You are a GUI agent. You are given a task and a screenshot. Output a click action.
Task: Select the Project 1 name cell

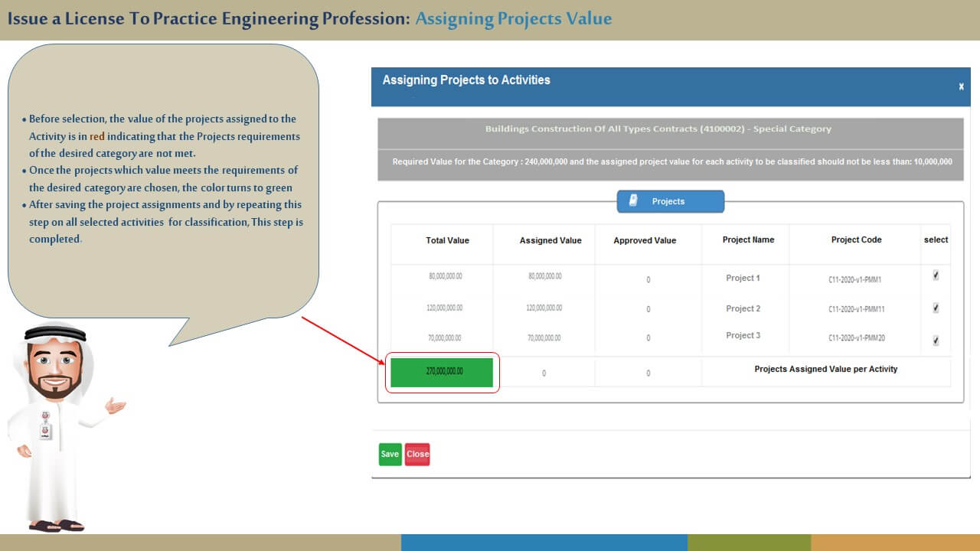click(743, 278)
